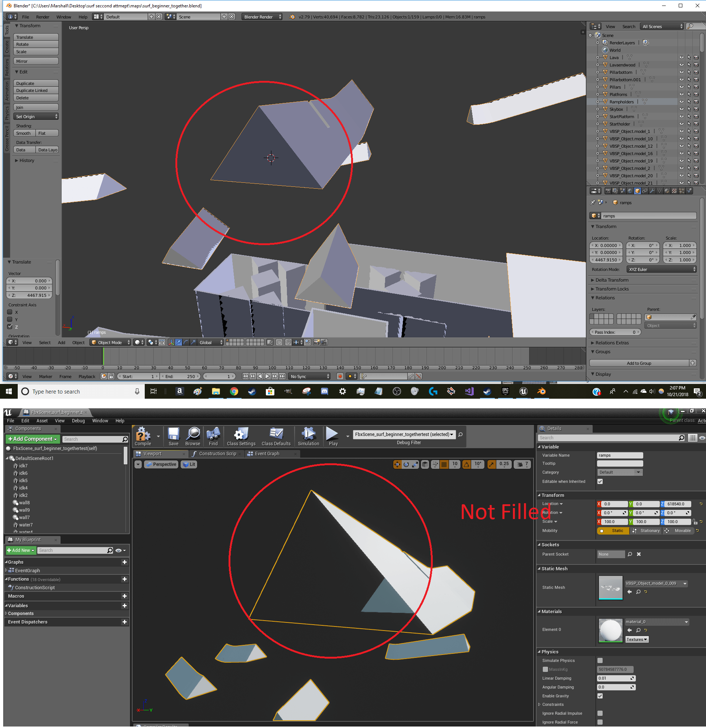Screen dimensions: 706x728
Task: Switch to Blender on the Windows taskbar
Action: point(541,391)
